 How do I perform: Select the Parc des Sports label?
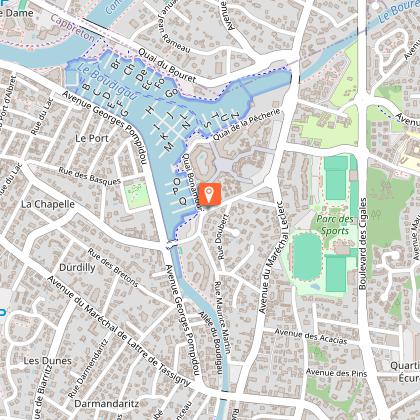[x=335, y=225]
